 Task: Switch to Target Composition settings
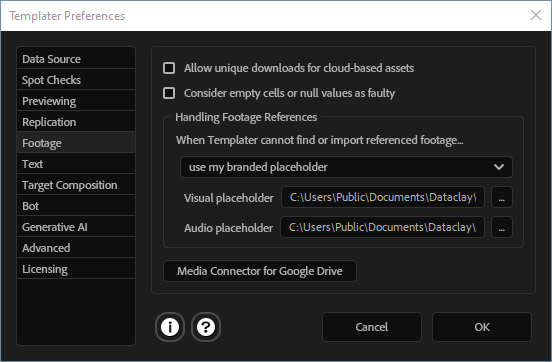click(76, 185)
